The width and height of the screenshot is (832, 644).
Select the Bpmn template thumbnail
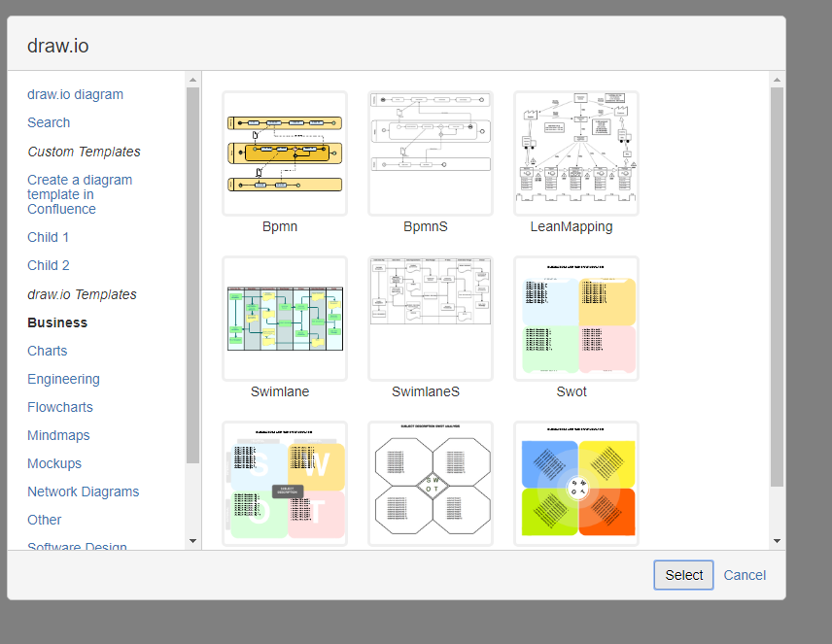tap(285, 153)
